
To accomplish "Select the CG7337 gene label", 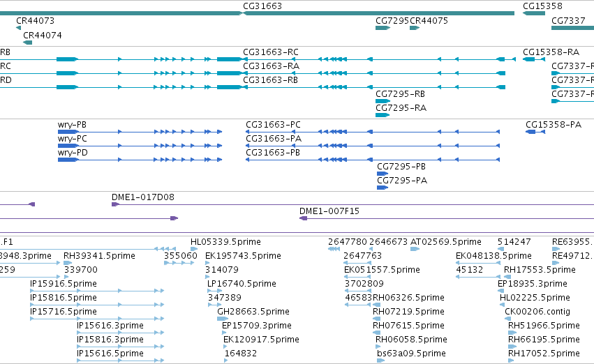I will click(568, 20).
